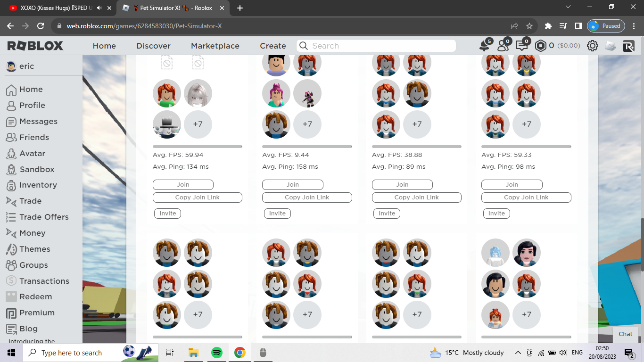The height and width of the screenshot is (362, 644).
Task: Invite to the 59.33 FPS server
Action: (496, 214)
